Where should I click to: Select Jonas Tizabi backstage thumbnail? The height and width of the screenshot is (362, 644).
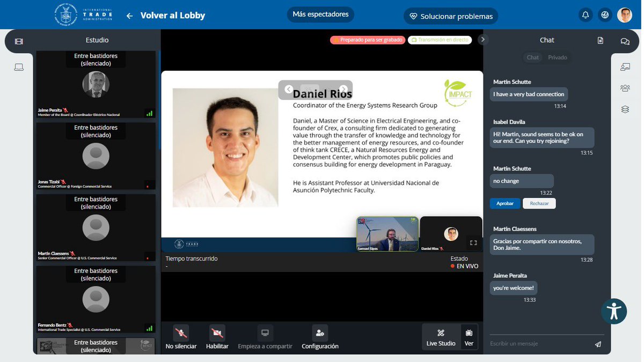point(96,156)
